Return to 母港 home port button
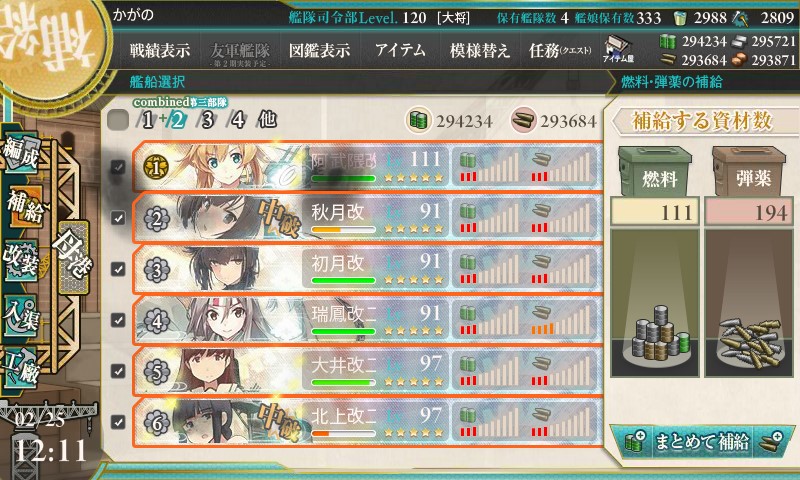The width and height of the screenshot is (800, 480). pyautogui.click(x=71, y=257)
